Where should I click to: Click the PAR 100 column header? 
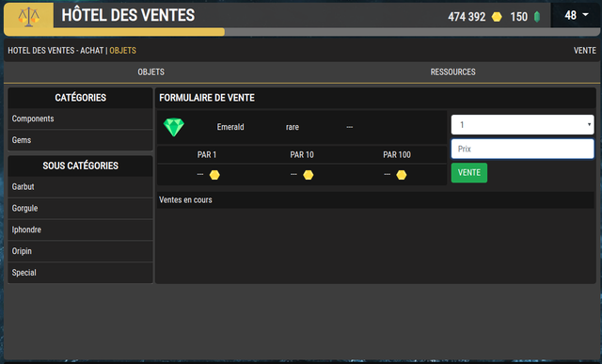397,155
